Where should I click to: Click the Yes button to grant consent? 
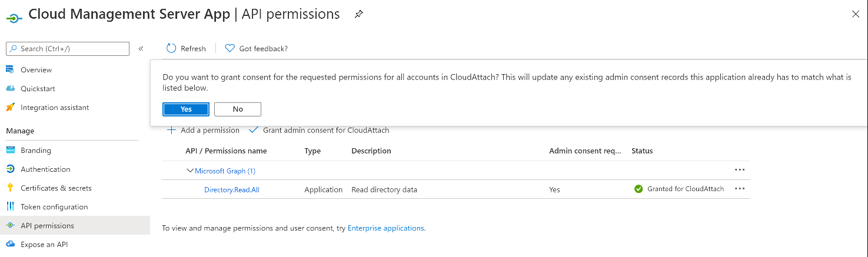tap(186, 109)
